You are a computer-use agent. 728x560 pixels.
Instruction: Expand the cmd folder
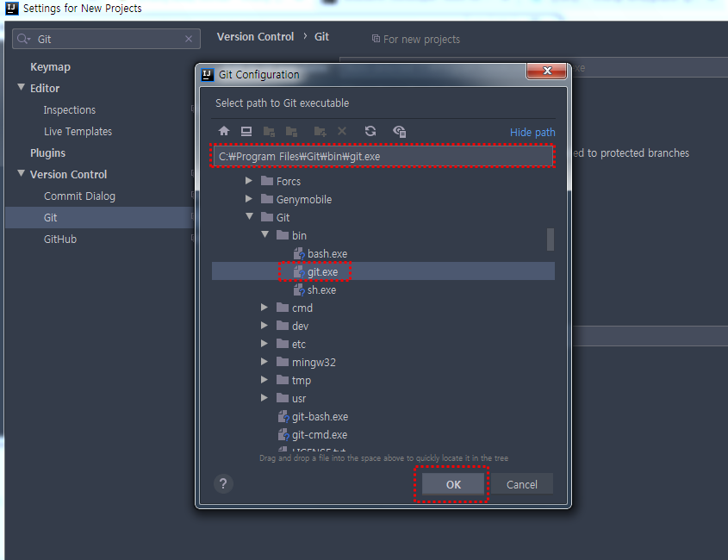point(264,308)
